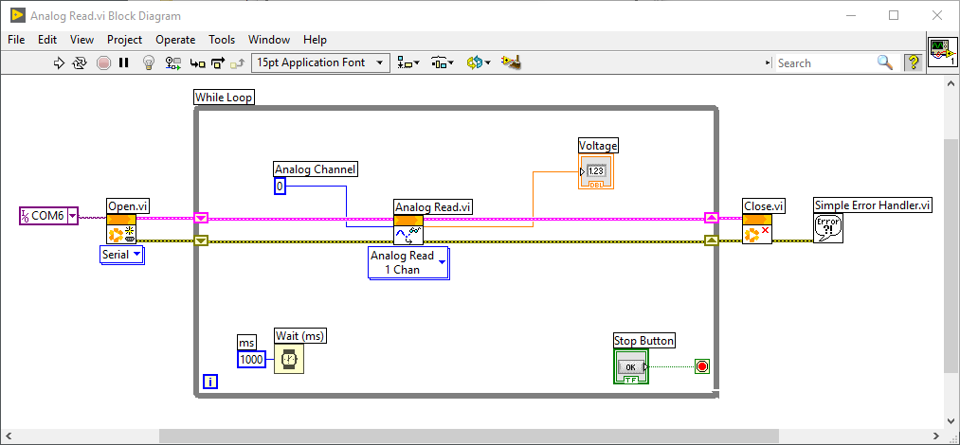Select the Voltage indicator terminal

coord(596,171)
